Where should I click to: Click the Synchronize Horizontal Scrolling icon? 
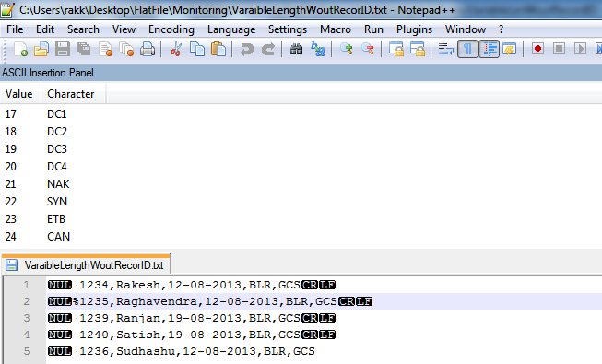pos(418,49)
